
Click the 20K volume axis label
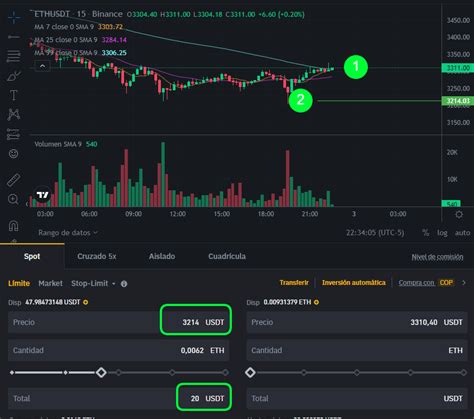click(x=452, y=152)
